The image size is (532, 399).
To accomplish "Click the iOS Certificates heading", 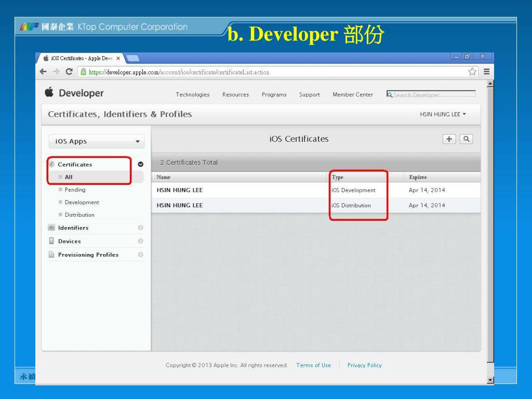I will [299, 139].
